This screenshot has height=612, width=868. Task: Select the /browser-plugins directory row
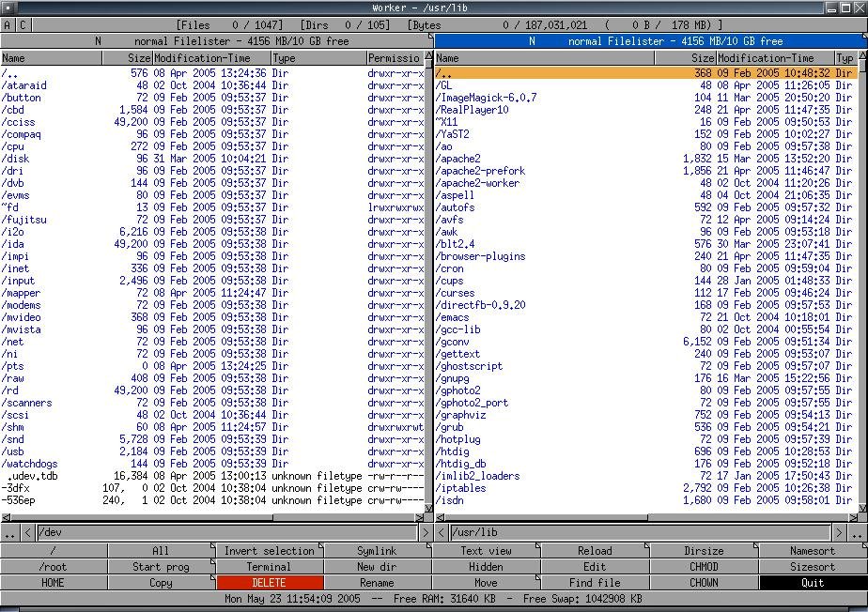(x=646, y=256)
